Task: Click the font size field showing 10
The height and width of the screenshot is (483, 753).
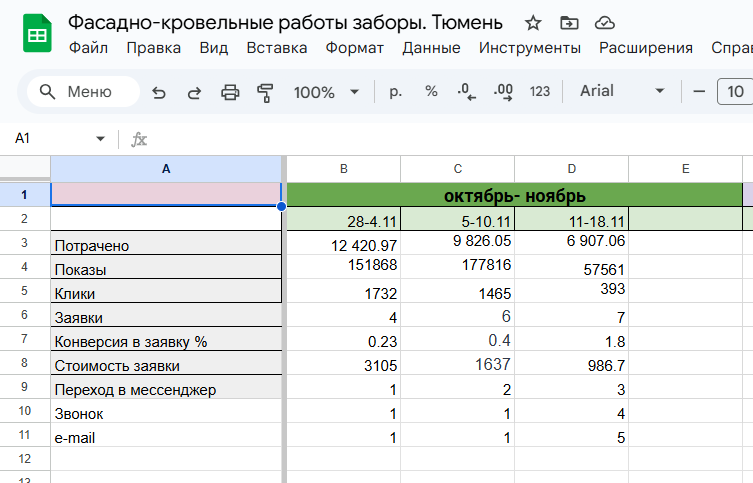Action: (x=735, y=92)
